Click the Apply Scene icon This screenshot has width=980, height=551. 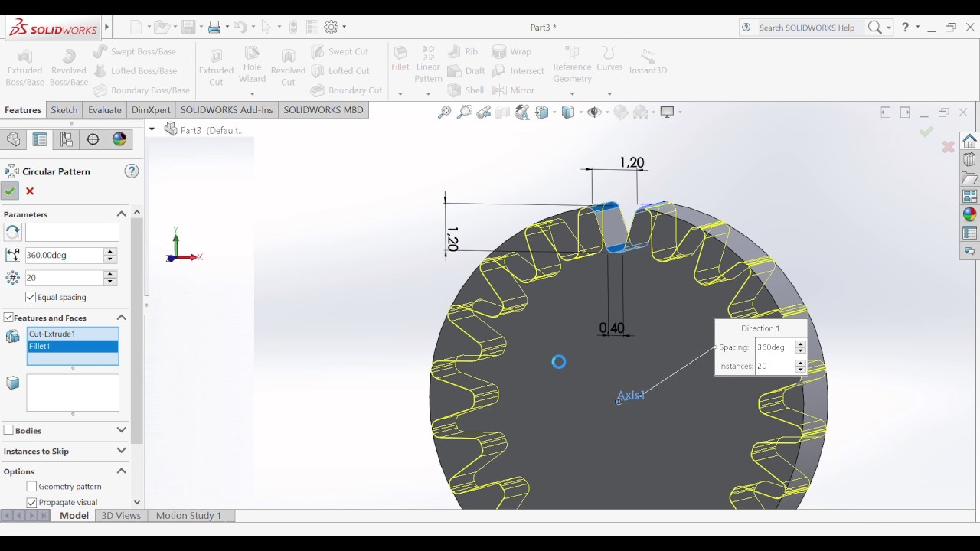pyautogui.click(x=642, y=112)
